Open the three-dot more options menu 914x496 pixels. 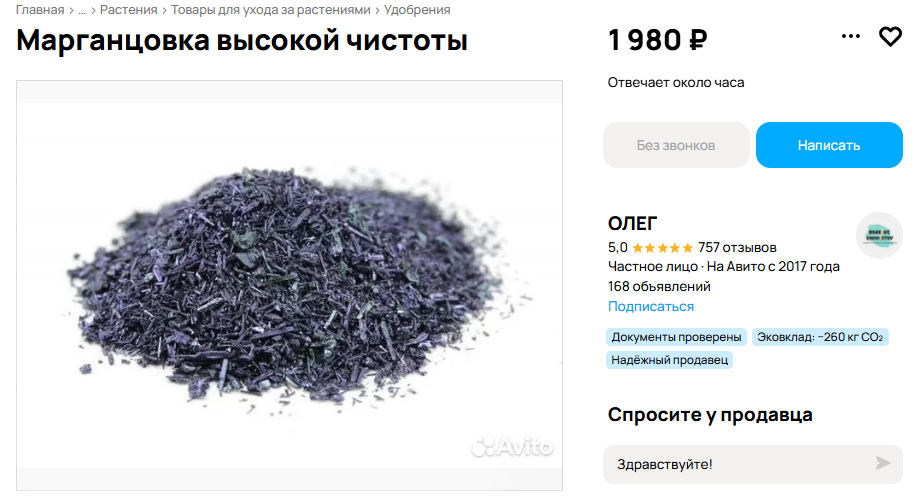(850, 36)
